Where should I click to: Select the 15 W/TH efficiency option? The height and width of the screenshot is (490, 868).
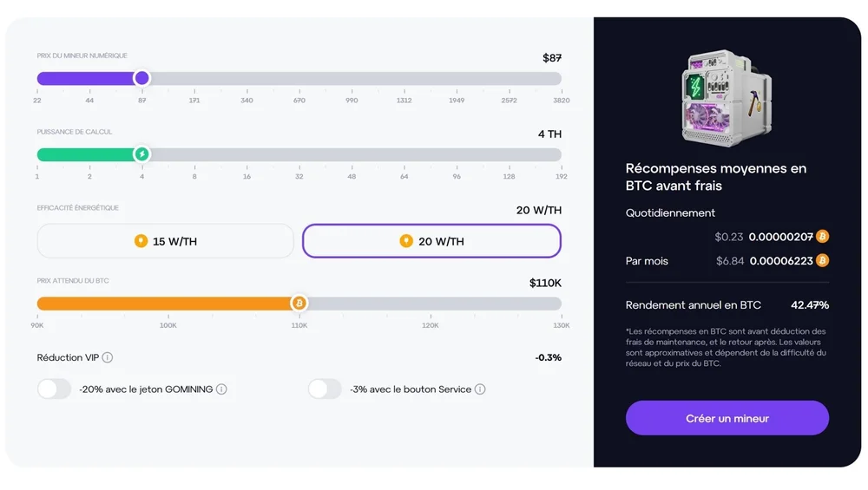[166, 241]
